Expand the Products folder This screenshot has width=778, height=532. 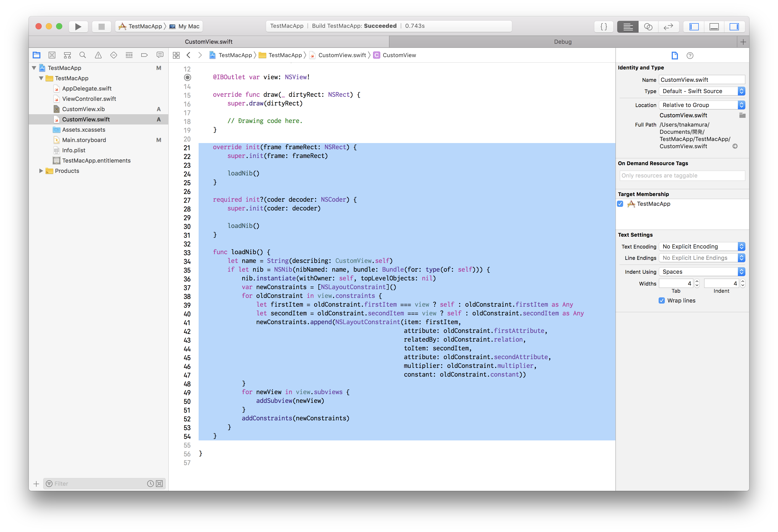coord(41,171)
